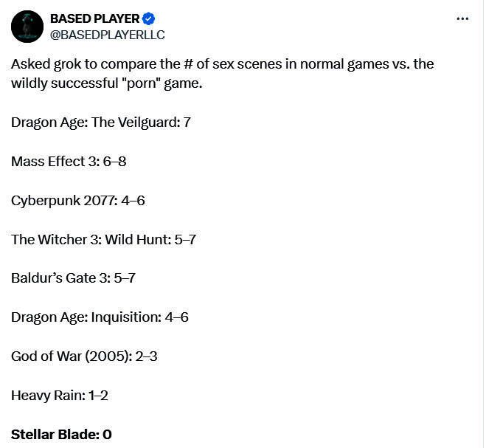Click the BASED PLAYER display name

coord(94,18)
